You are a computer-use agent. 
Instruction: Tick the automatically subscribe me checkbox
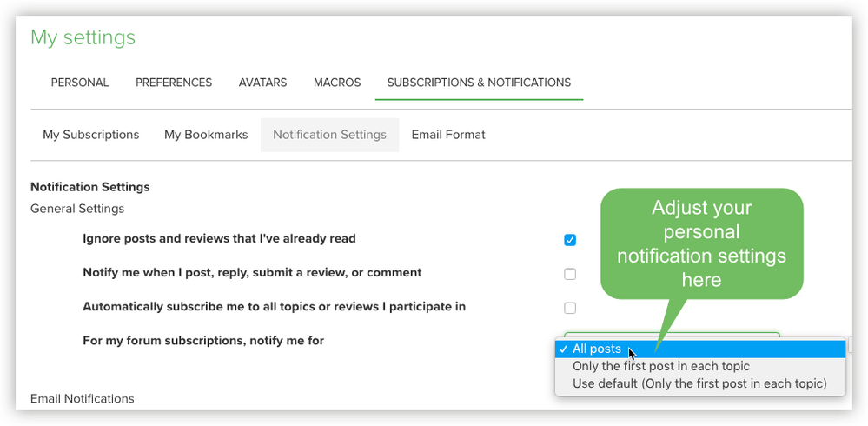[570, 308]
